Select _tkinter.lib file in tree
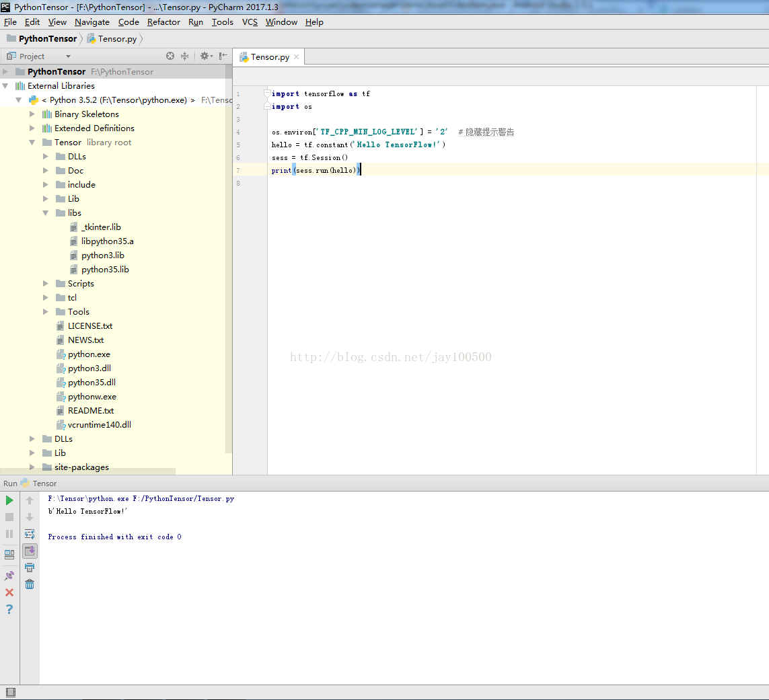Image resolution: width=769 pixels, height=700 pixels. 101,227
